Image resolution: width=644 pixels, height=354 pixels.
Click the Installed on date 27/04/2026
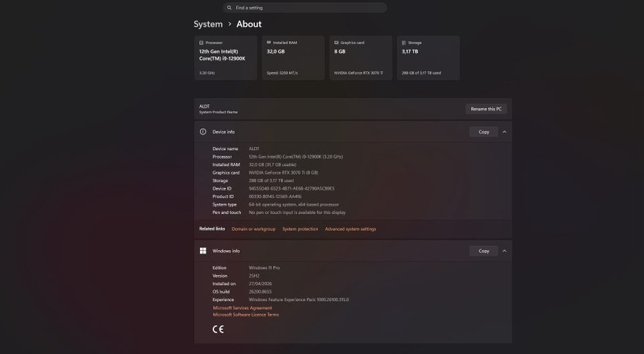coord(260,284)
